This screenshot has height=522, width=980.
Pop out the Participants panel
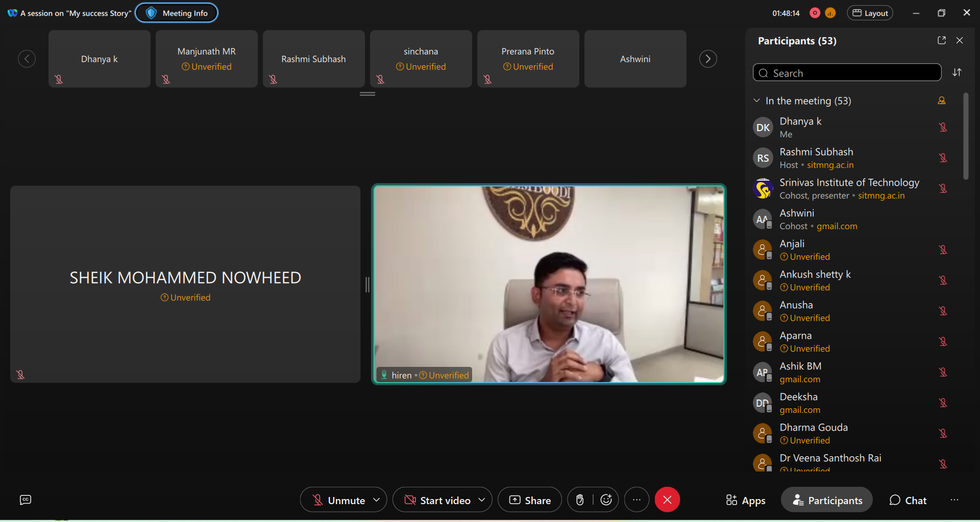point(942,41)
